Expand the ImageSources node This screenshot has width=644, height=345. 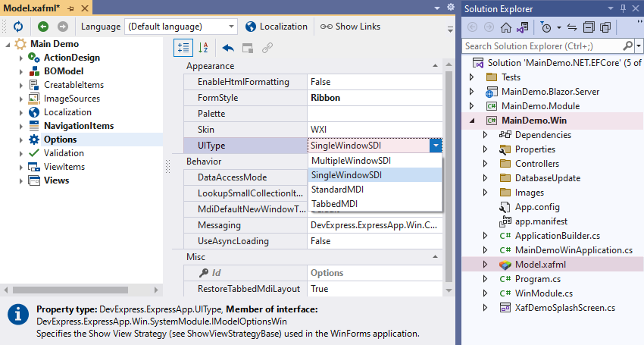click(x=21, y=99)
